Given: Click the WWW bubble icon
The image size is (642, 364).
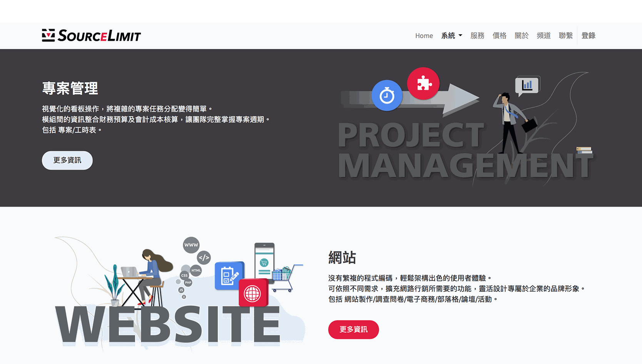Looking at the screenshot, I should [191, 245].
